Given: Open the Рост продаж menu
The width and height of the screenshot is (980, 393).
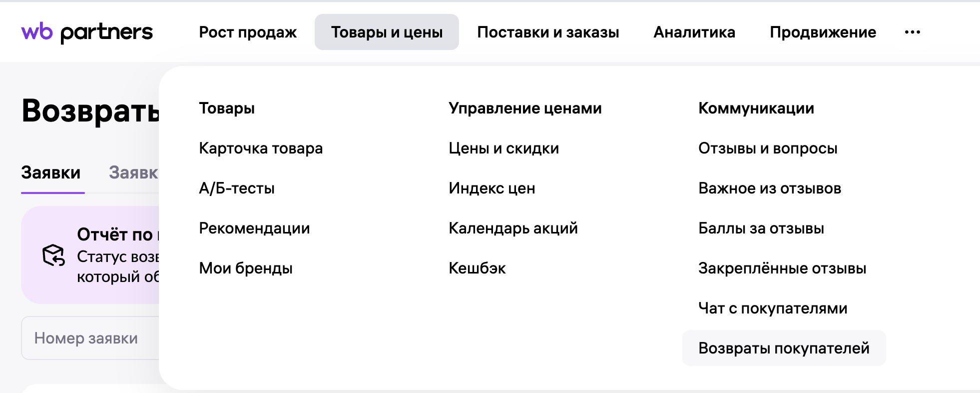Looking at the screenshot, I should pos(248,32).
